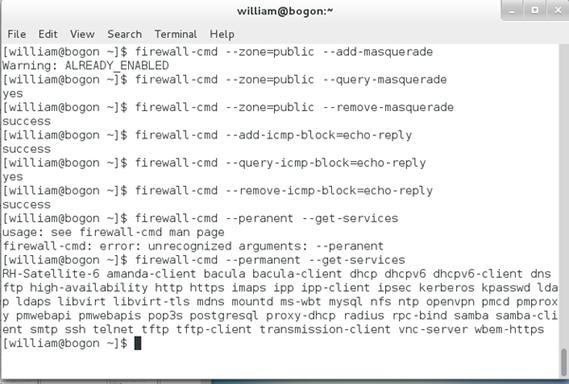569x384 pixels.
Task: Click the '--add-masquerade' command text
Action: point(378,52)
